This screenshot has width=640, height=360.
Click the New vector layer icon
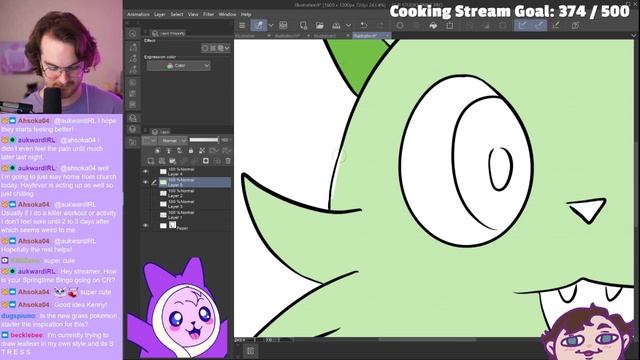(x=162, y=161)
